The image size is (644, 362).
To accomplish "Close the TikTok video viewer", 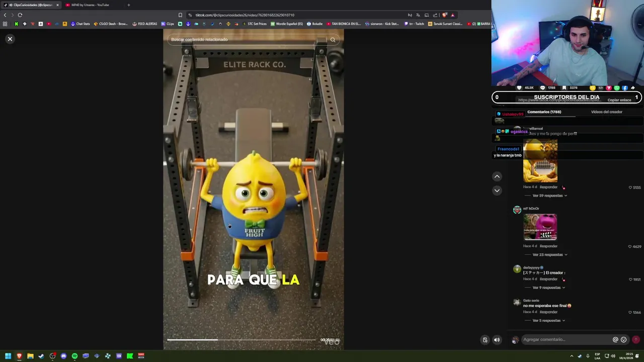I will (x=10, y=39).
